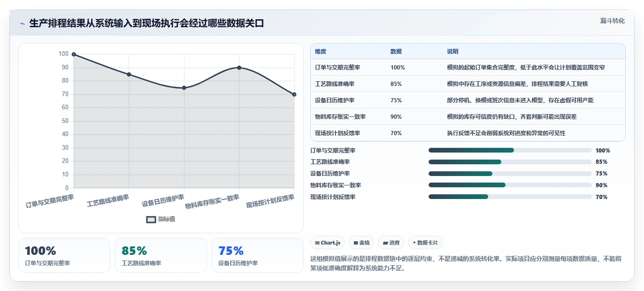
Task: Click the 说明 column header
Action: click(452, 52)
